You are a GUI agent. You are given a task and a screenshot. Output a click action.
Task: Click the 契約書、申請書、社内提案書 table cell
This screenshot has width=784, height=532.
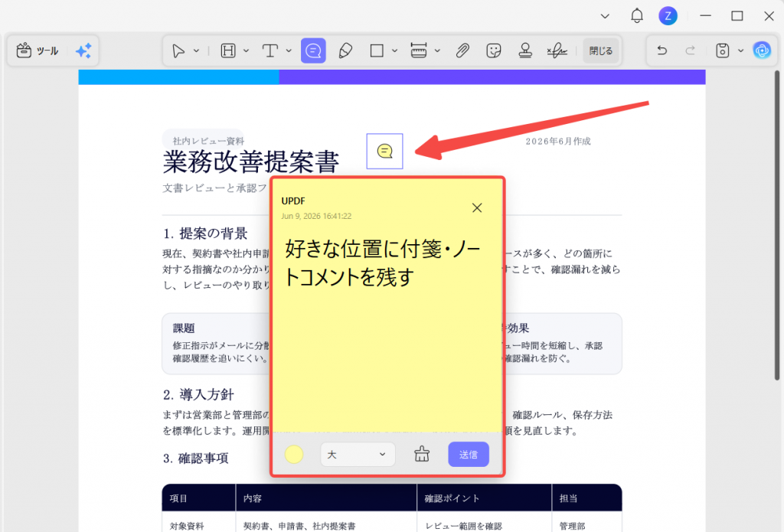(x=299, y=526)
